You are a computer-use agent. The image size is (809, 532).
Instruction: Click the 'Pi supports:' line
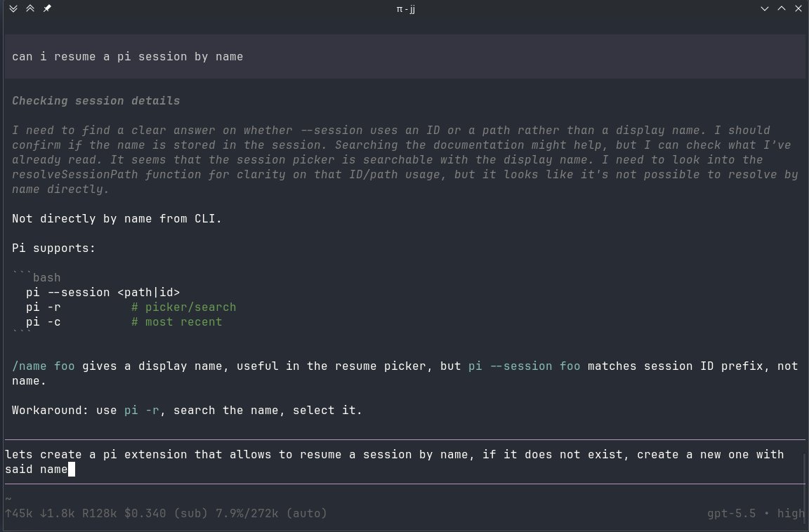coord(53,248)
